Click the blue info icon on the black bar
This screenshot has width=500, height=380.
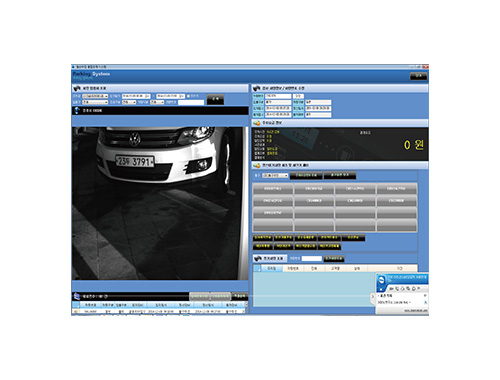[x=77, y=110]
